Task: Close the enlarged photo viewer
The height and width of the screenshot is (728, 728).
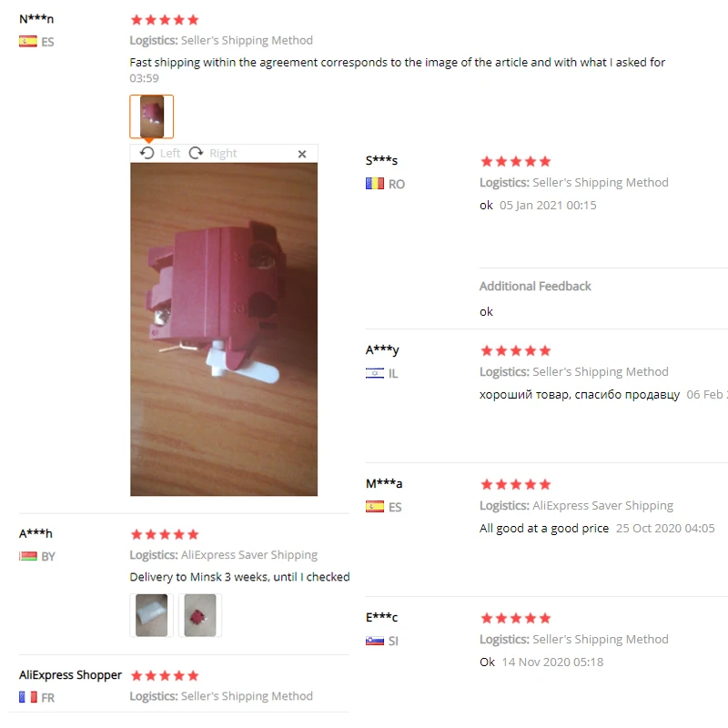Action: pos(302,154)
